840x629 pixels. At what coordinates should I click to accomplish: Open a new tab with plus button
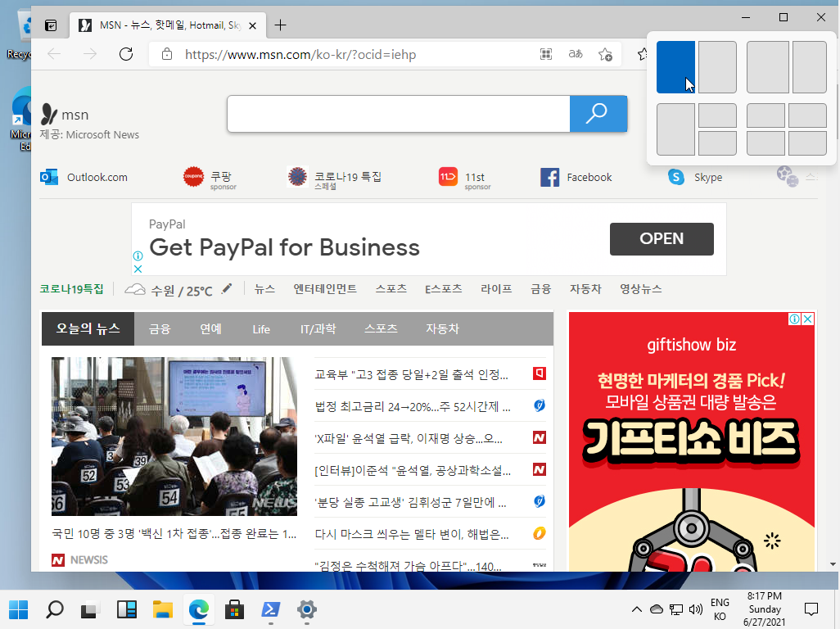[280, 25]
